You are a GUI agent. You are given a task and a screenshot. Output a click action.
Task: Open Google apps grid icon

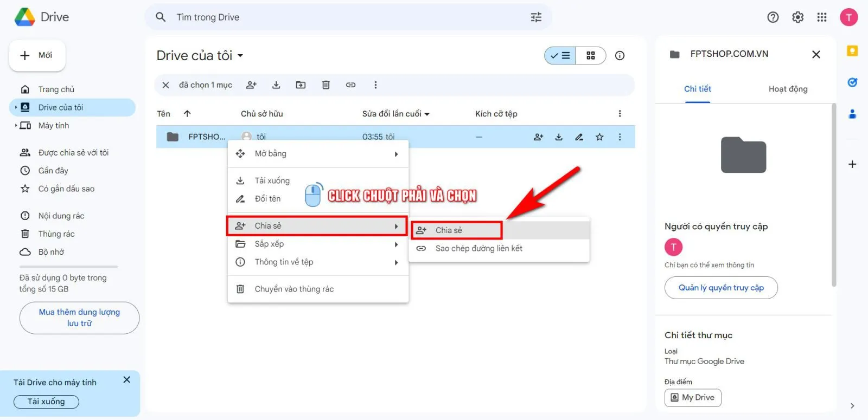(822, 17)
